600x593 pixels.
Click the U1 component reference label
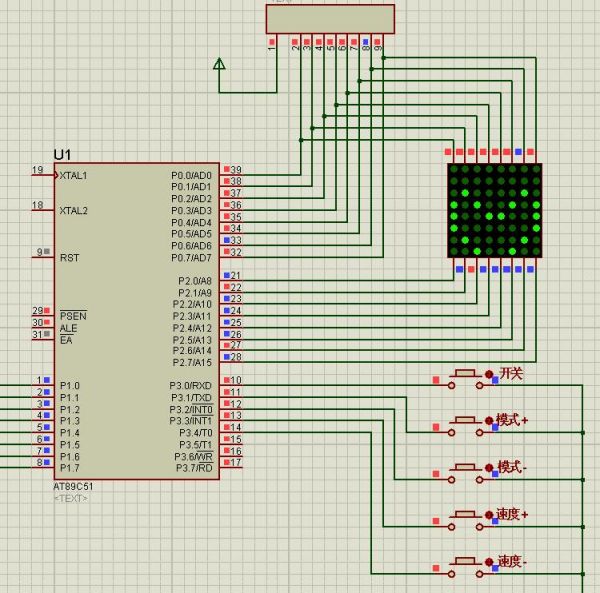pos(63,154)
